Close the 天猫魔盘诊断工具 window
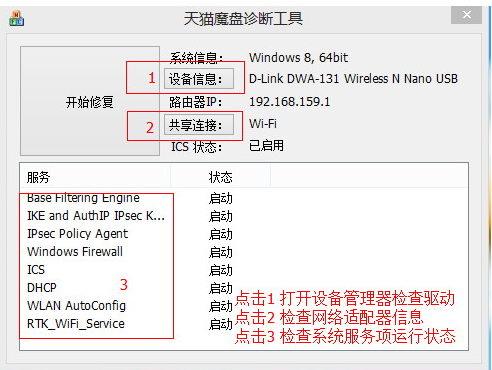 click(x=466, y=15)
